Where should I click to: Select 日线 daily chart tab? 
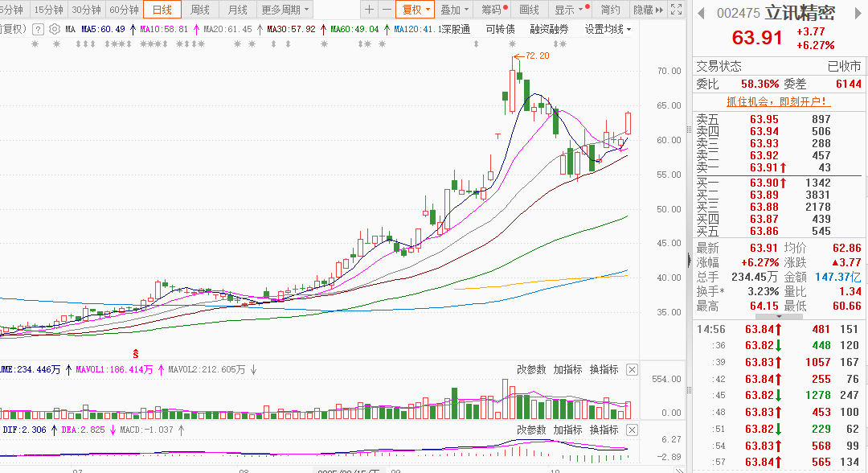coord(162,10)
